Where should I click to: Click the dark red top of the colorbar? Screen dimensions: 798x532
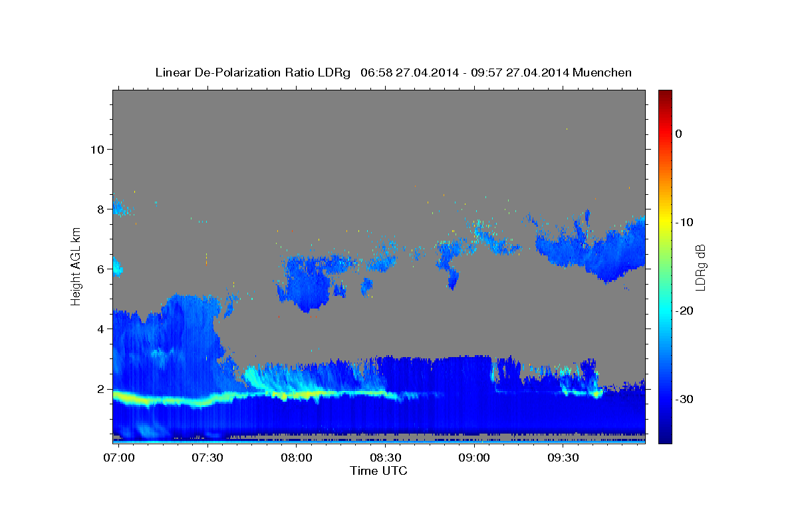(x=665, y=94)
